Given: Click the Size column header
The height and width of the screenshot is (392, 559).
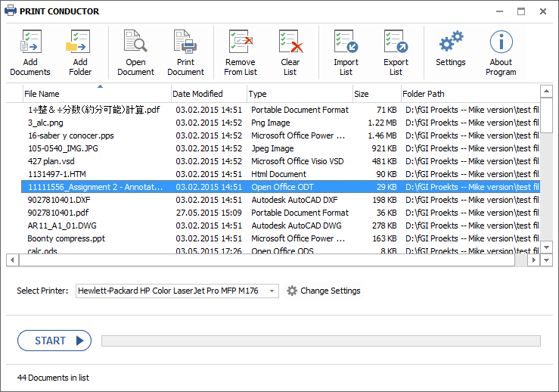Looking at the screenshot, I should 375,94.
